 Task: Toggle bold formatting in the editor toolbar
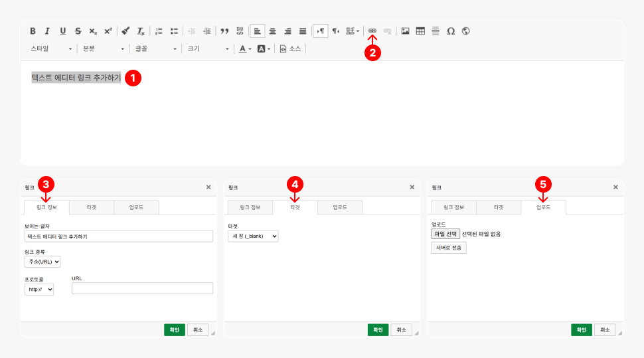coord(33,31)
